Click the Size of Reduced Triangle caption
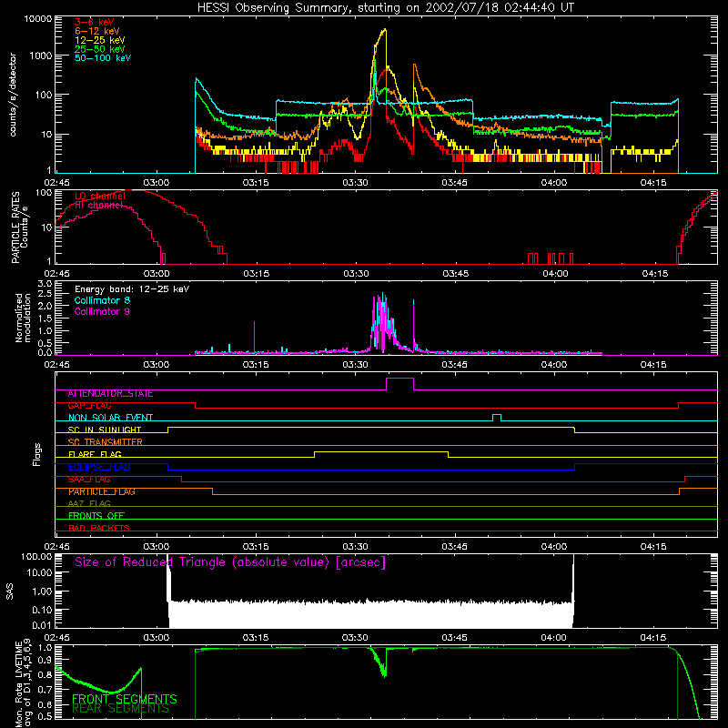The image size is (728, 728). [230, 562]
